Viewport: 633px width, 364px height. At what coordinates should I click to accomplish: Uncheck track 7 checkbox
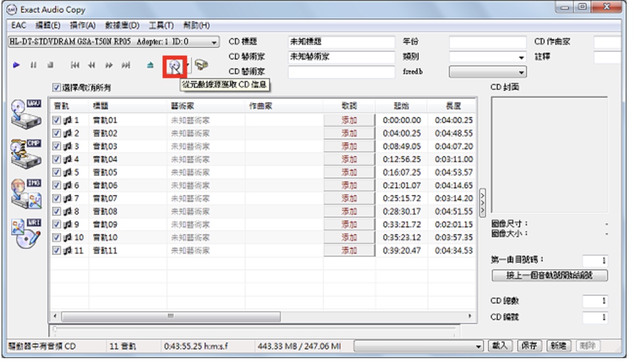(57, 199)
